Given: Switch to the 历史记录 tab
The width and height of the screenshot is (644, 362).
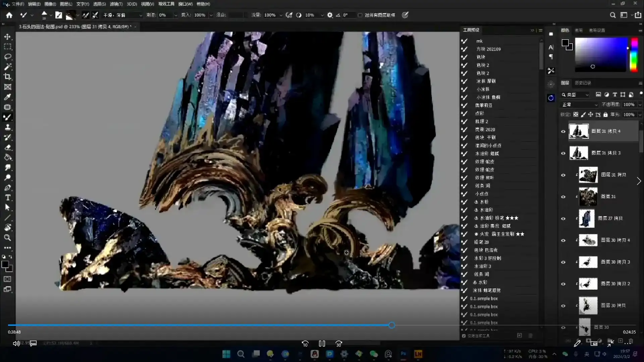Looking at the screenshot, I should coord(583,83).
